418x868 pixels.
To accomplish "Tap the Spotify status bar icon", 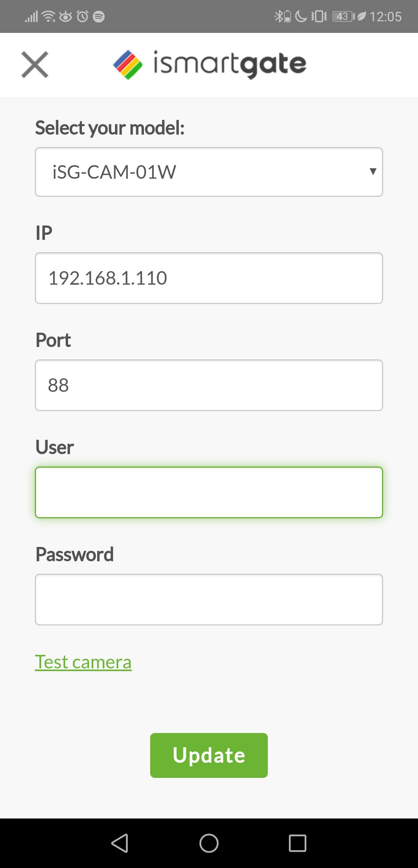I will 99,17.
